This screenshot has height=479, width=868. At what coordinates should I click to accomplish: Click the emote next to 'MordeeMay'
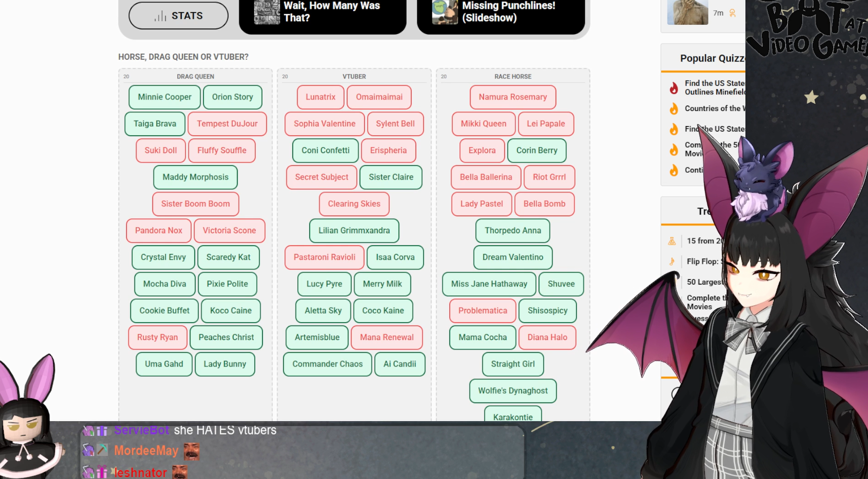click(192, 451)
